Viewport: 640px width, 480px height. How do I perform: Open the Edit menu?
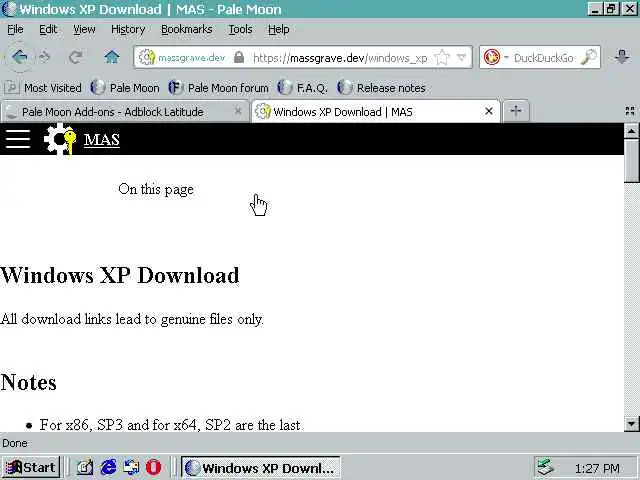pos(48,29)
